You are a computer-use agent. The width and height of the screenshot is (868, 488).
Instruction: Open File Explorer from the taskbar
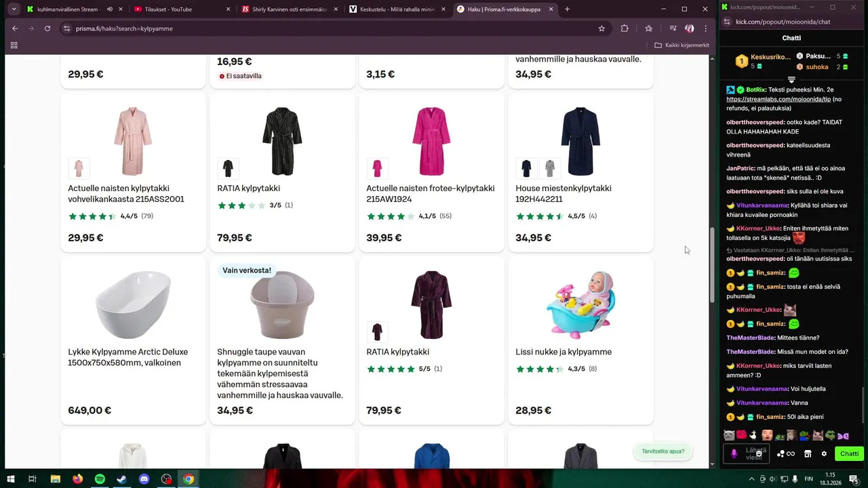(55, 479)
